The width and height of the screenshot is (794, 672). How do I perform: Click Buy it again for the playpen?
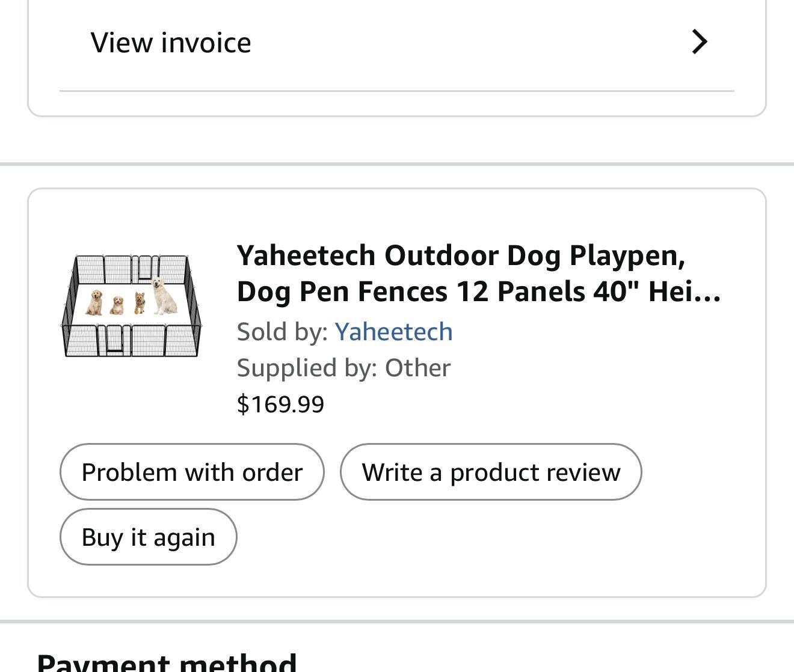pyautogui.click(x=148, y=537)
